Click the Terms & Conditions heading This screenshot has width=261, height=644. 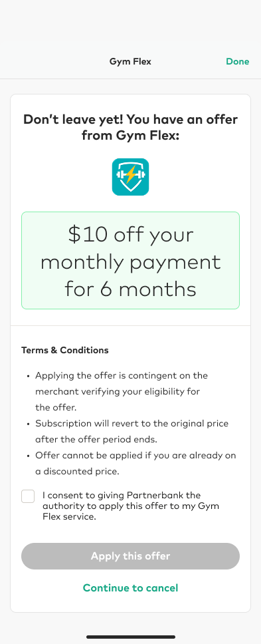(64, 351)
